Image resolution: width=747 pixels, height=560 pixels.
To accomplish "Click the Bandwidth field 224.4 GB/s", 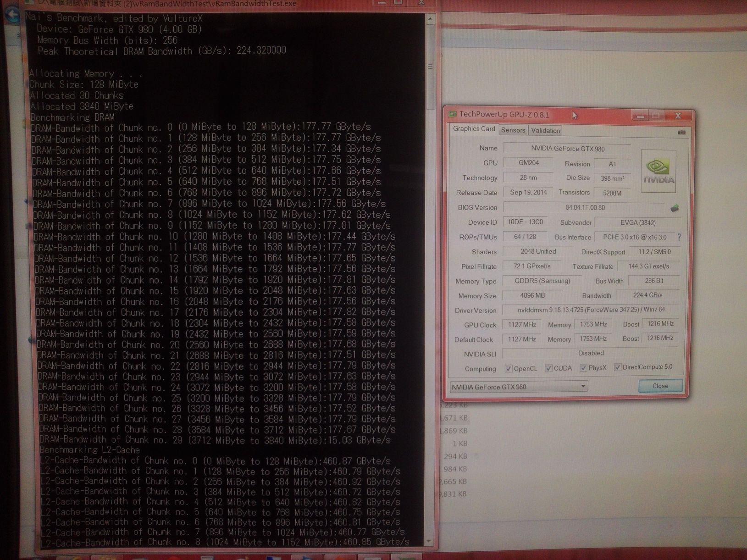I will [x=648, y=295].
